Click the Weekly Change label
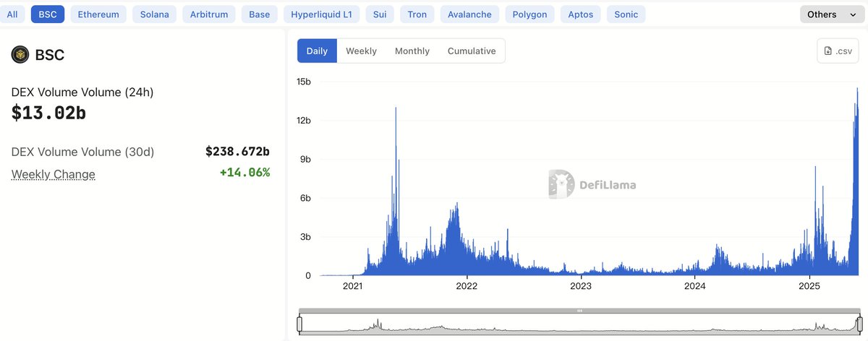The image size is (868, 341). 54,174
